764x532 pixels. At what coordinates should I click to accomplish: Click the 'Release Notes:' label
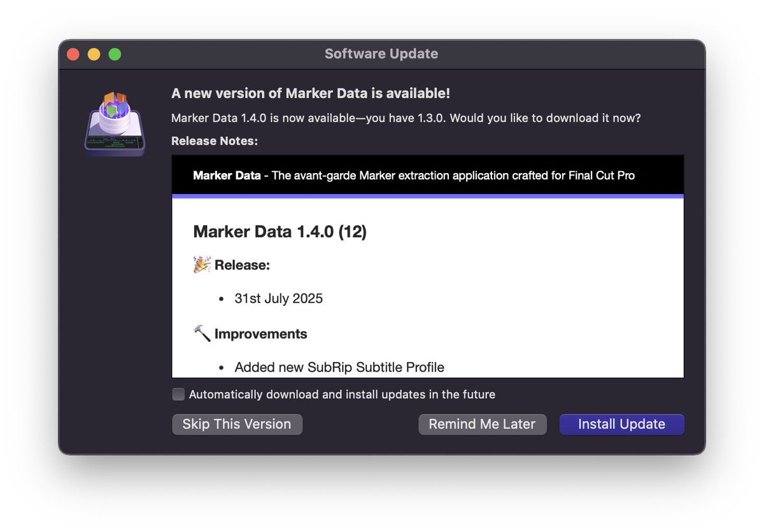coord(215,141)
